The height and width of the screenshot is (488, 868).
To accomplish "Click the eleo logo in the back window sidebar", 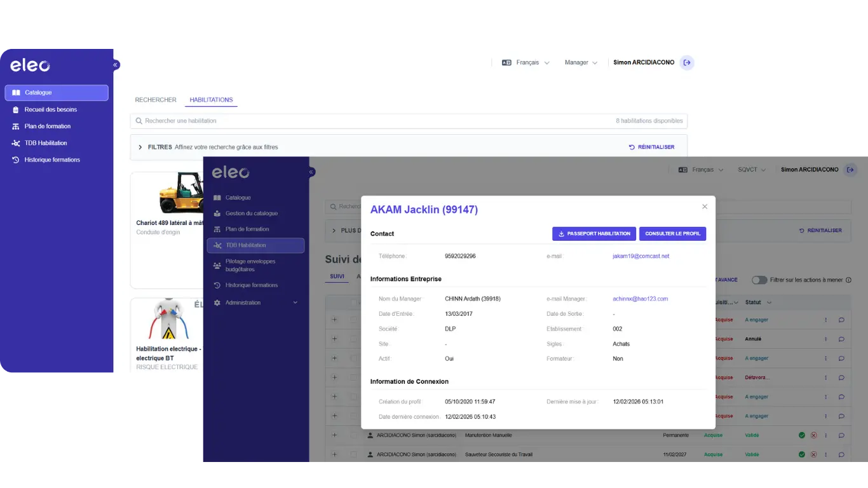I will (30, 65).
